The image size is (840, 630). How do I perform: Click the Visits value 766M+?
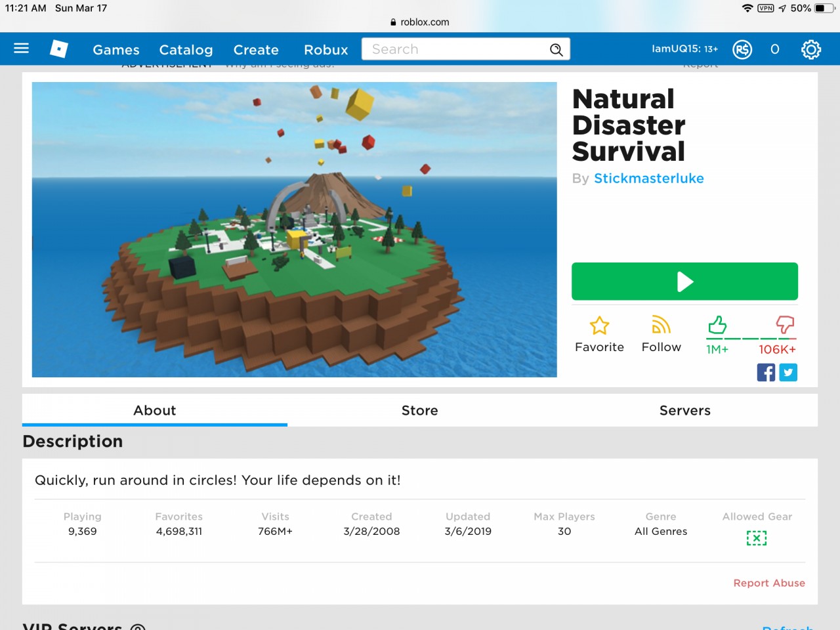coord(275,532)
